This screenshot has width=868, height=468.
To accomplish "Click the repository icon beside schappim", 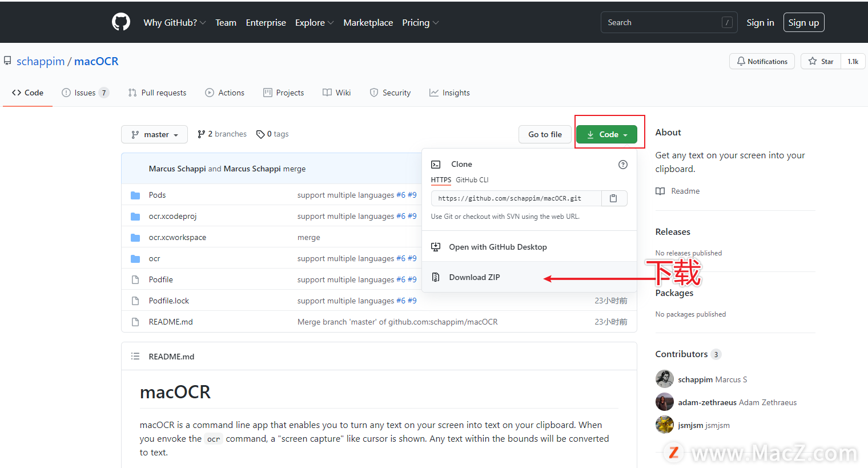I will [x=7, y=61].
